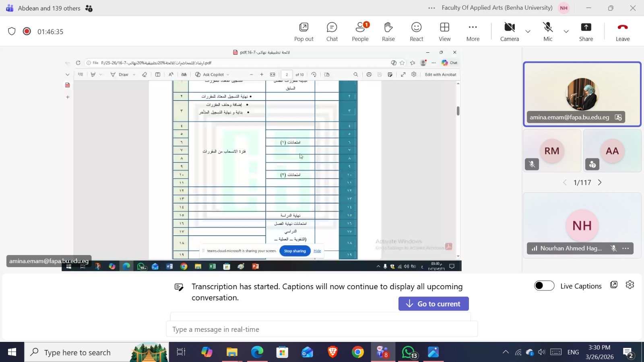The height and width of the screenshot is (362, 644).
Task: Open the More actions menu
Action: (x=473, y=32)
